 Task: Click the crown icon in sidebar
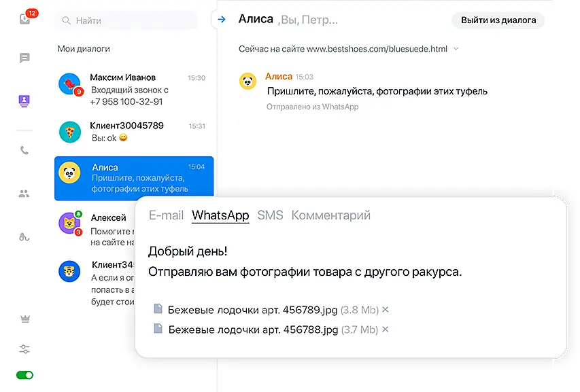click(x=25, y=319)
